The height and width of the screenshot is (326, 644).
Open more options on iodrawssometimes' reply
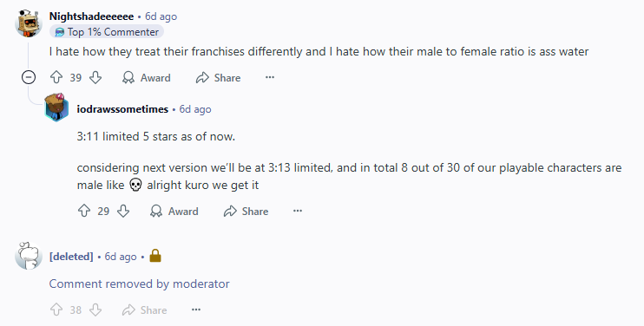coord(298,211)
